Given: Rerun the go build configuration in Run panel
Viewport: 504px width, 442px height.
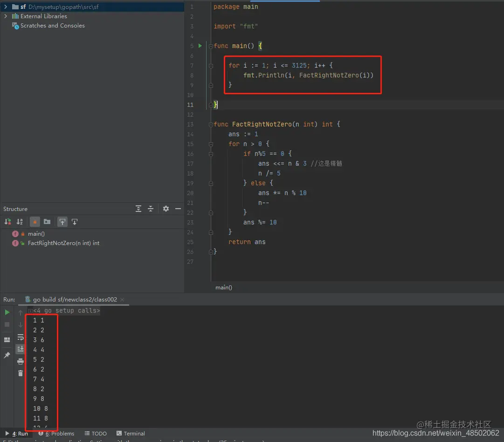Looking at the screenshot, I should pos(7,312).
